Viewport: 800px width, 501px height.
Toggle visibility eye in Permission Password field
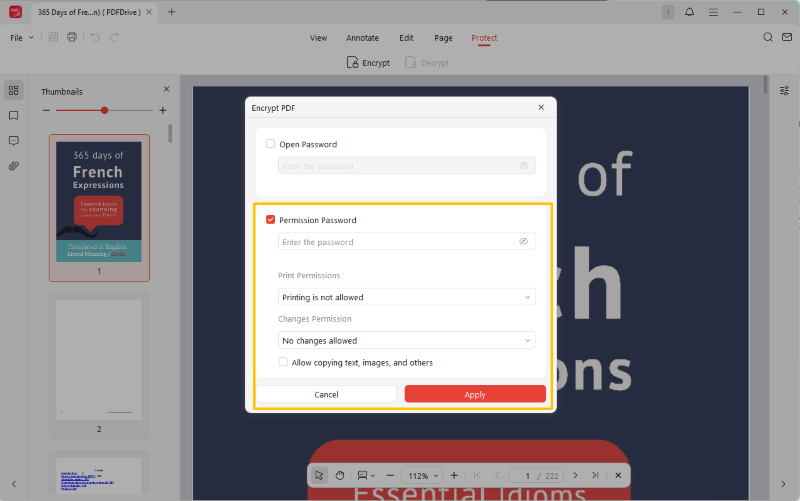click(x=523, y=242)
